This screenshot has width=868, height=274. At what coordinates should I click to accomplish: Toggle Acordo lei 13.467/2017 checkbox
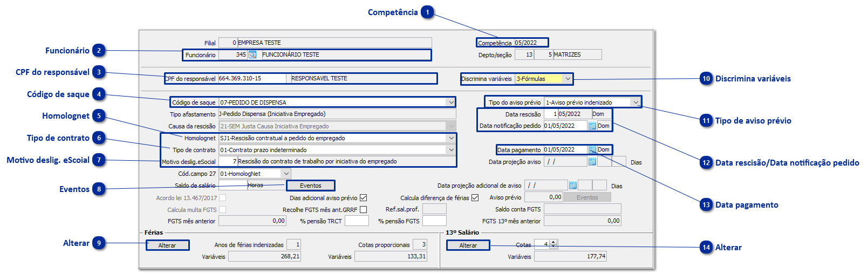[x=222, y=198]
